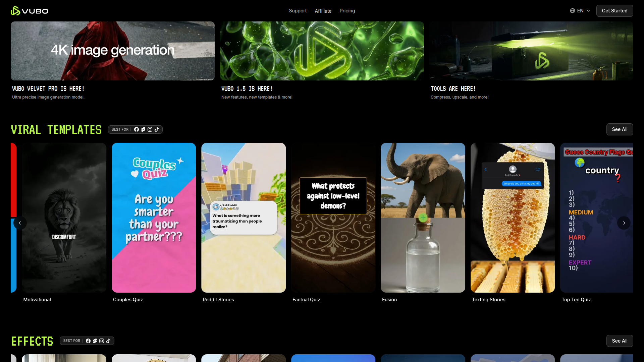Click See All for Effects
The image size is (644, 362).
coord(620,341)
